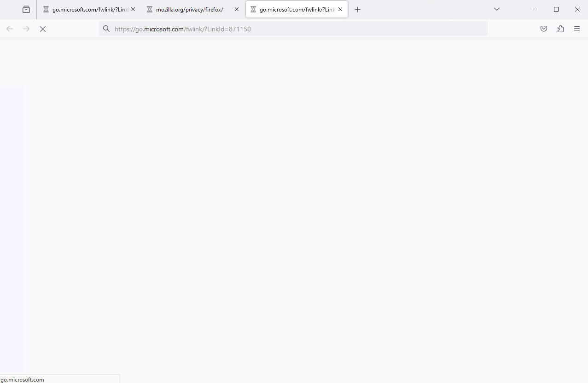Click the magnifier icon in the address bar
The image size is (588, 383).
106,29
